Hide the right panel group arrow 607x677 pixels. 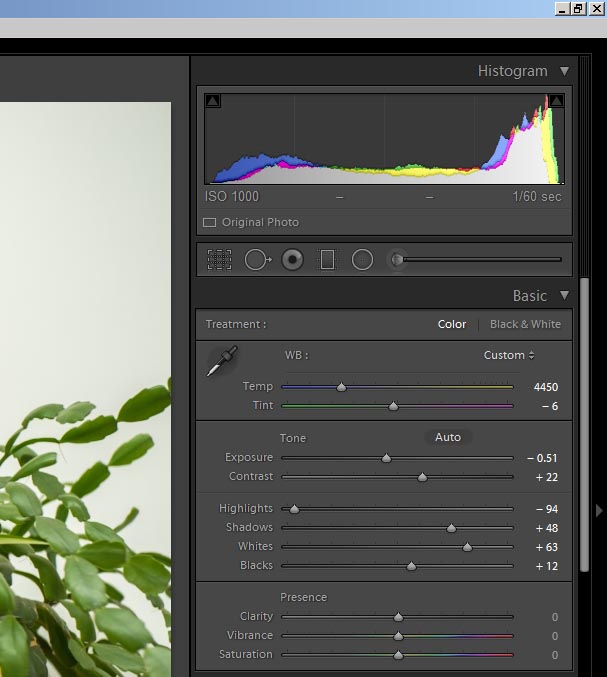pos(599,511)
